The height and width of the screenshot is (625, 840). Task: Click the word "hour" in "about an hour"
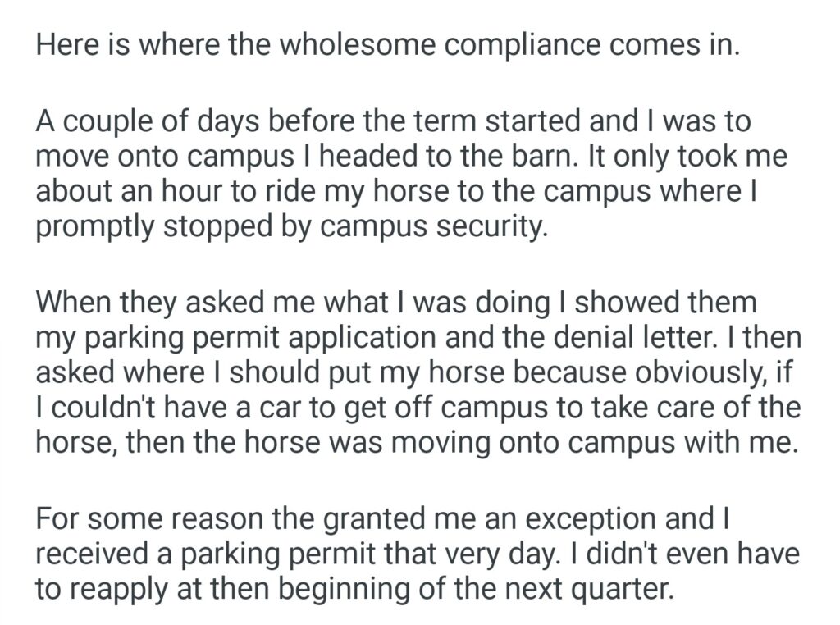click(193, 194)
